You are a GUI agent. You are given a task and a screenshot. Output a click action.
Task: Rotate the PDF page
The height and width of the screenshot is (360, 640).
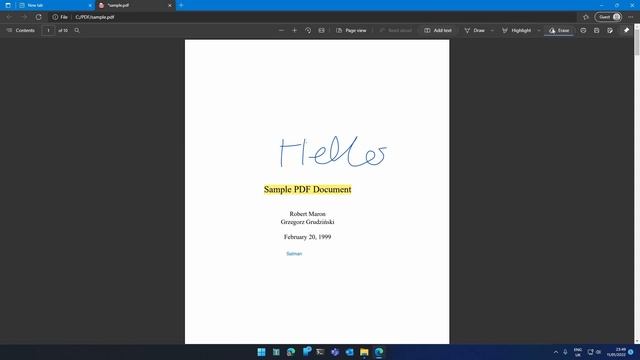pyautogui.click(x=308, y=30)
